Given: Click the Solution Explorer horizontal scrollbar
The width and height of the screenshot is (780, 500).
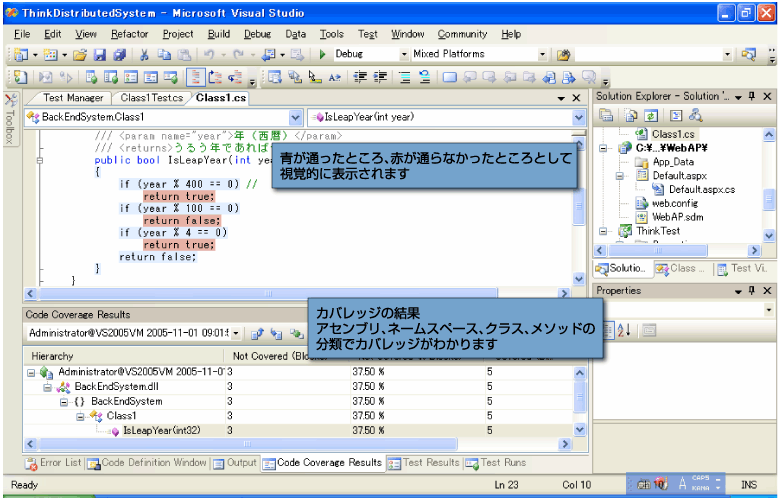Looking at the screenshot, I should 678,250.
